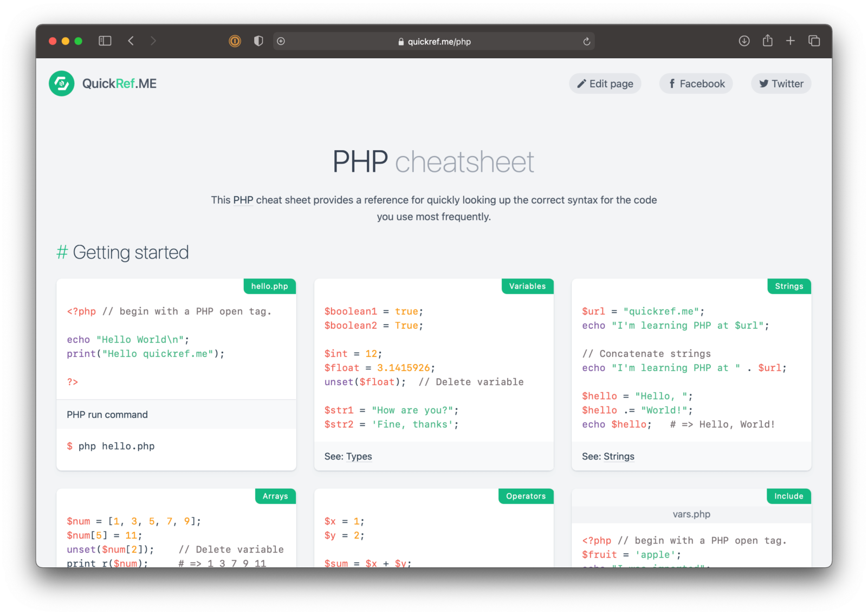
Task: Open the Types link in the Variables card
Action: 359,456
